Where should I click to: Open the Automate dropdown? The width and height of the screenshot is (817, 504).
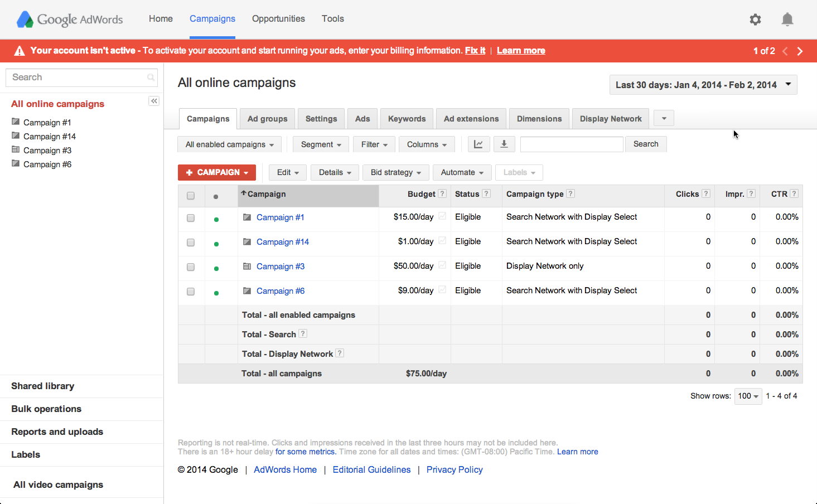462,172
